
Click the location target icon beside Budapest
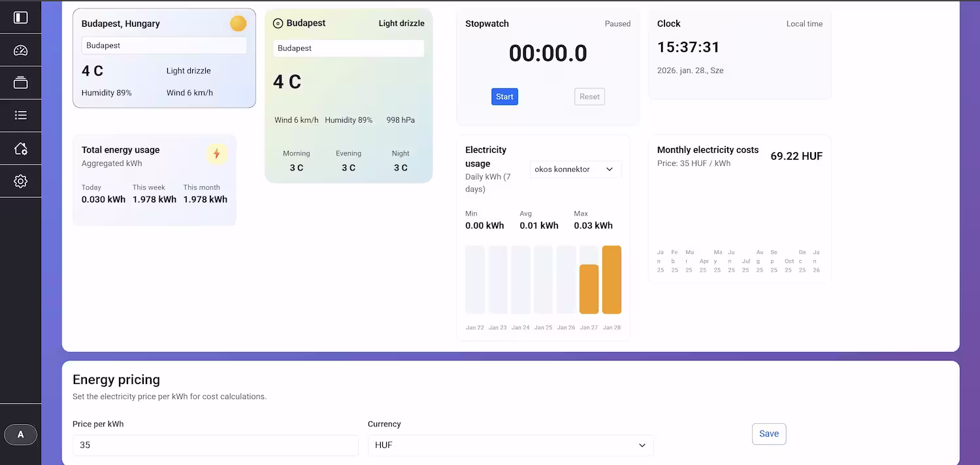(x=278, y=24)
